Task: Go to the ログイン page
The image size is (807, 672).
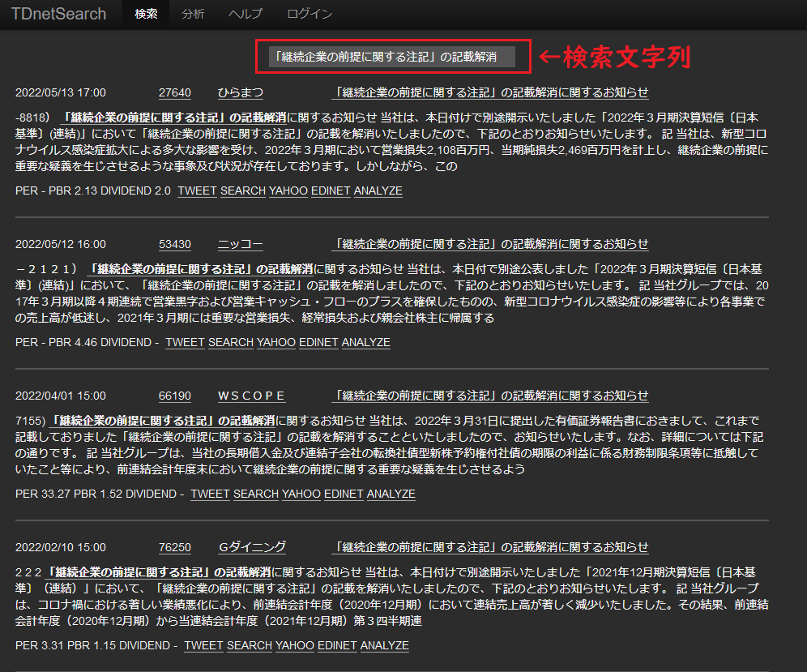Action: click(x=310, y=14)
